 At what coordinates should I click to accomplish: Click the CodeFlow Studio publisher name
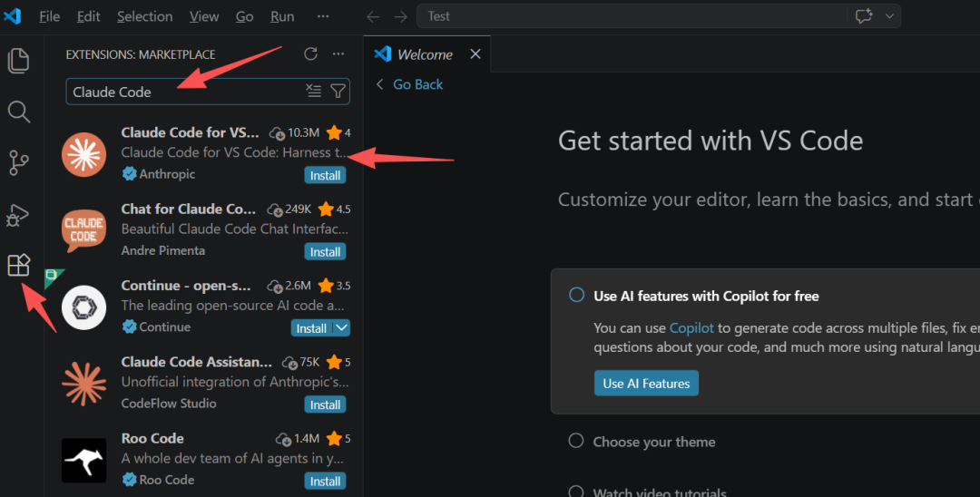coord(169,404)
